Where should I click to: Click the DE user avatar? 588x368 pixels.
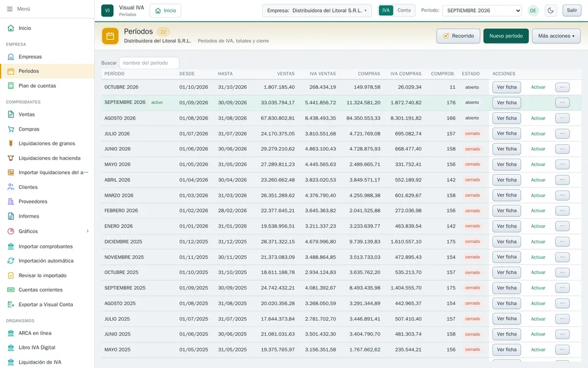[533, 10]
